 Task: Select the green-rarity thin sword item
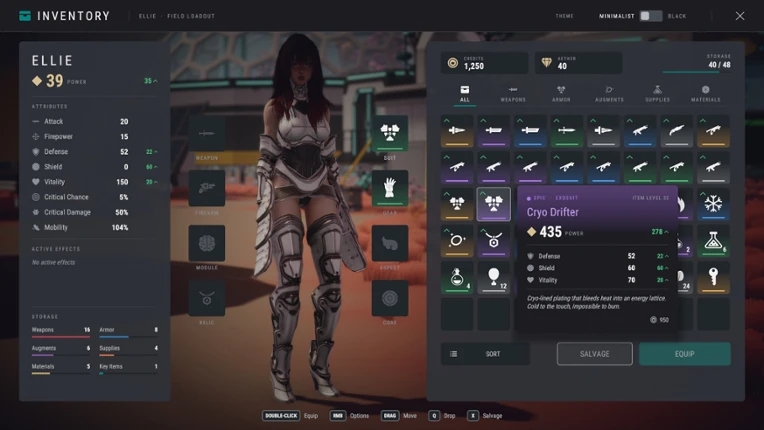click(567, 131)
